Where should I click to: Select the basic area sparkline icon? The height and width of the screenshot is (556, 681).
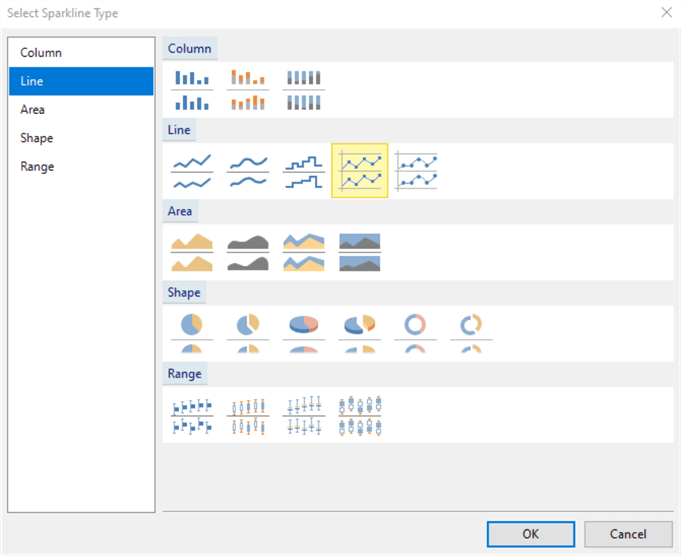pyautogui.click(x=192, y=252)
